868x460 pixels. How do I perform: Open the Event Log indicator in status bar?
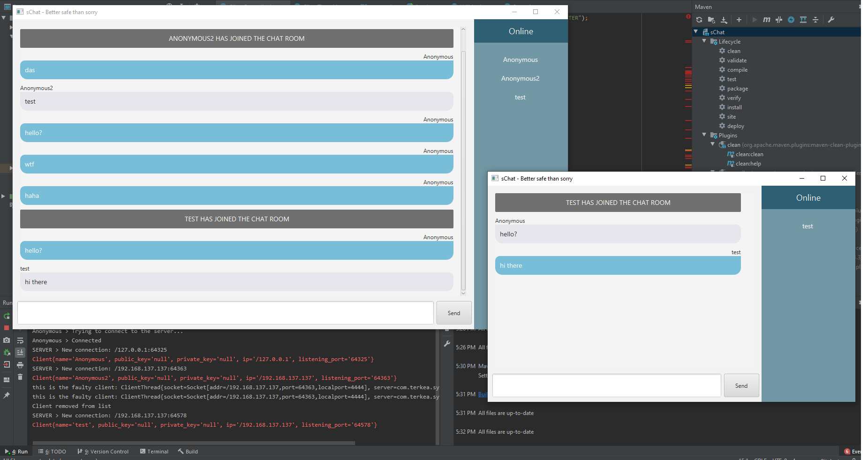click(853, 452)
